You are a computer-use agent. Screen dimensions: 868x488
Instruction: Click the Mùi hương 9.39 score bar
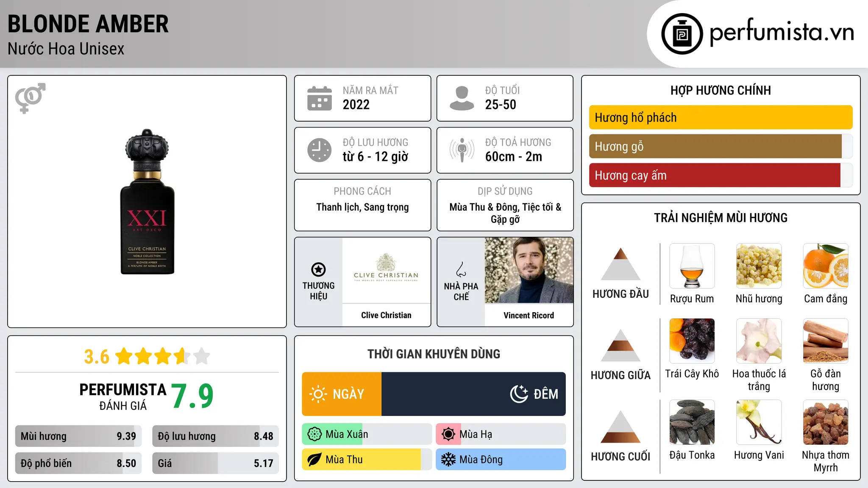[x=78, y=436]
